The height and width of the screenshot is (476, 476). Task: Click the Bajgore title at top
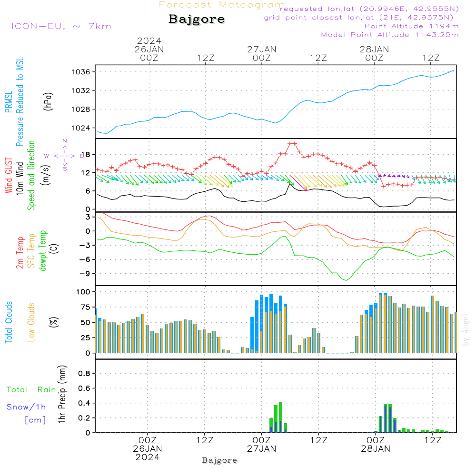[x=197, y=19]
